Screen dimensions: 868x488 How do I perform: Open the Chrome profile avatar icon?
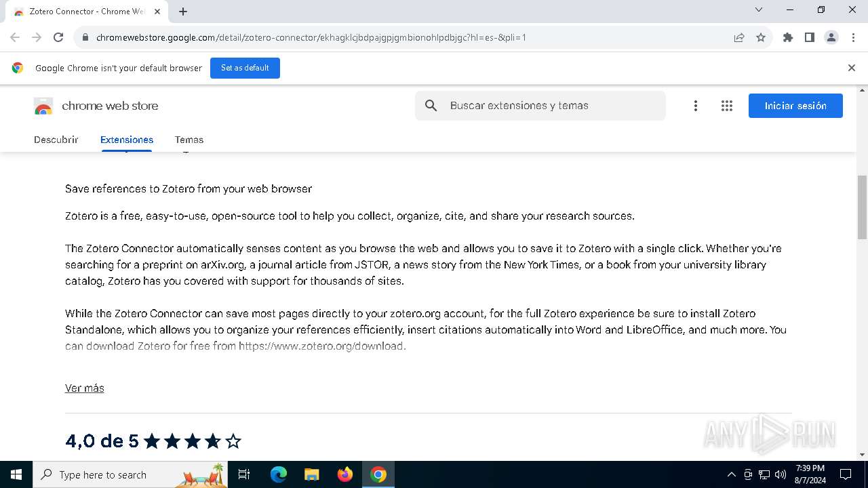pos(831,37)
